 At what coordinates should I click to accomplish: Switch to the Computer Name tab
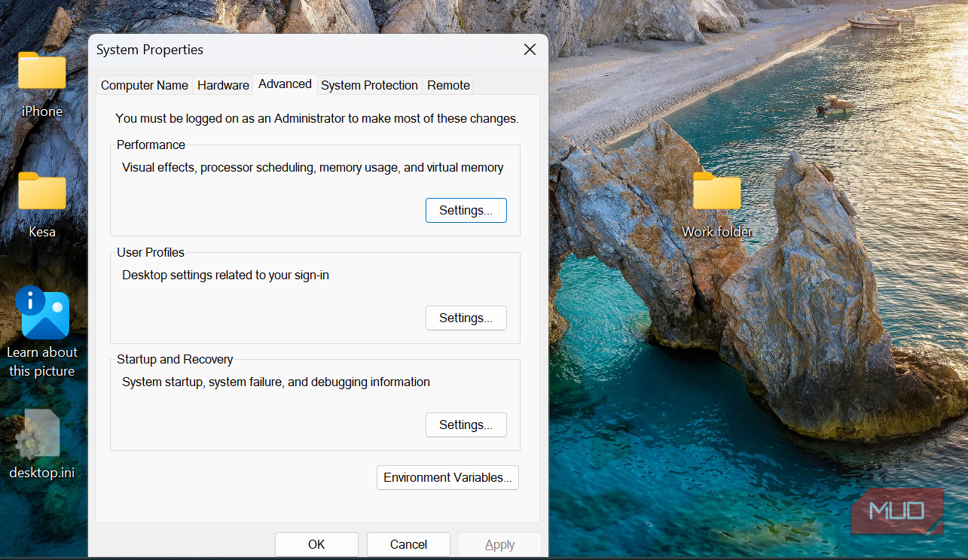[145, 85]
